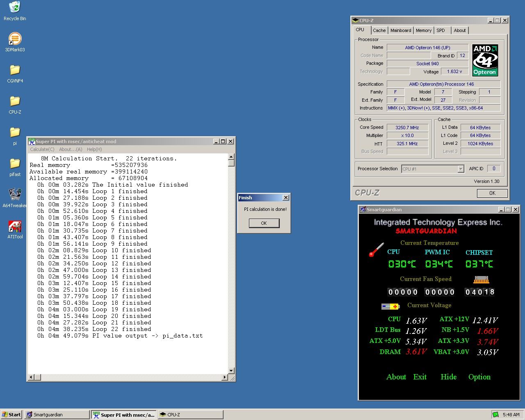Click the About link in Smartguardian

[396, 377]
